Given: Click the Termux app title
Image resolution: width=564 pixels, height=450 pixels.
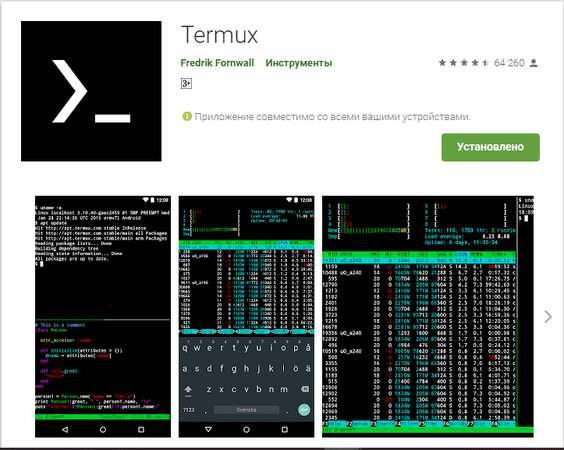Looking at the screenshot, I should [x=219, y=35].
